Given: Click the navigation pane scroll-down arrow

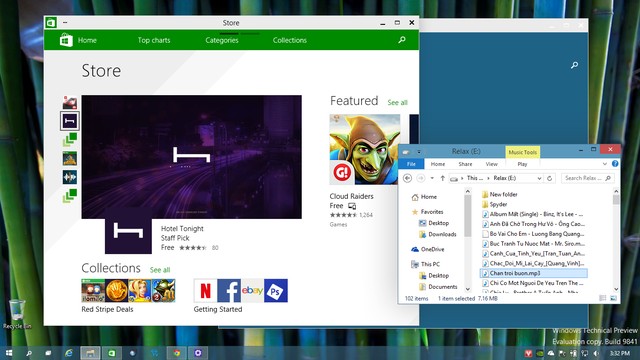Looking at the screenshot, I should 468,289.
